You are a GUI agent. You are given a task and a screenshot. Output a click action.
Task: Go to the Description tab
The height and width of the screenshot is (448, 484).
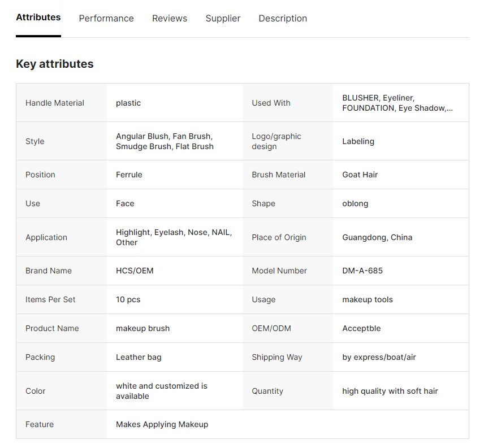click(x=283, y=19)
